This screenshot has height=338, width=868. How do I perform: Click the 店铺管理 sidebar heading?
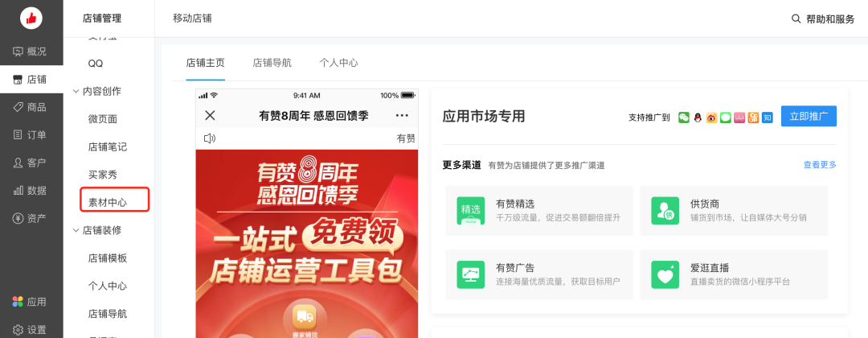pyautogui.click(x=102, y=19)
